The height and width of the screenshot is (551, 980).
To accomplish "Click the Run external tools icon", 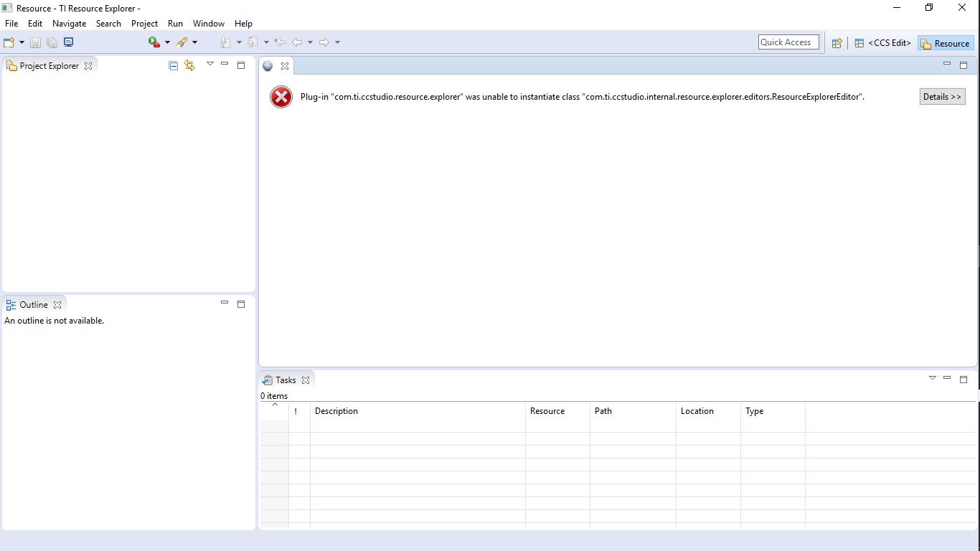I will (x=154, y=42).
